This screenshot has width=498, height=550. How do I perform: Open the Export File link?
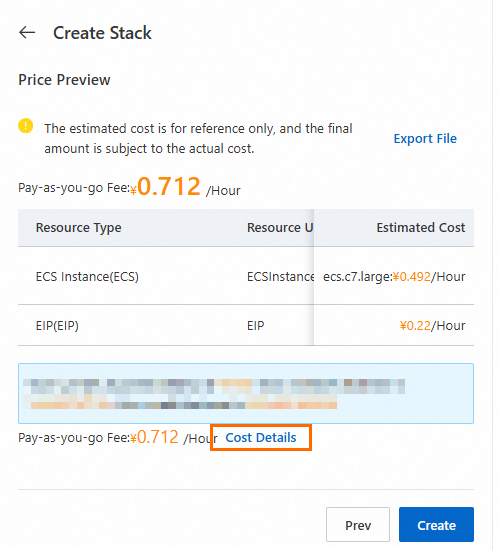(425, 139)
